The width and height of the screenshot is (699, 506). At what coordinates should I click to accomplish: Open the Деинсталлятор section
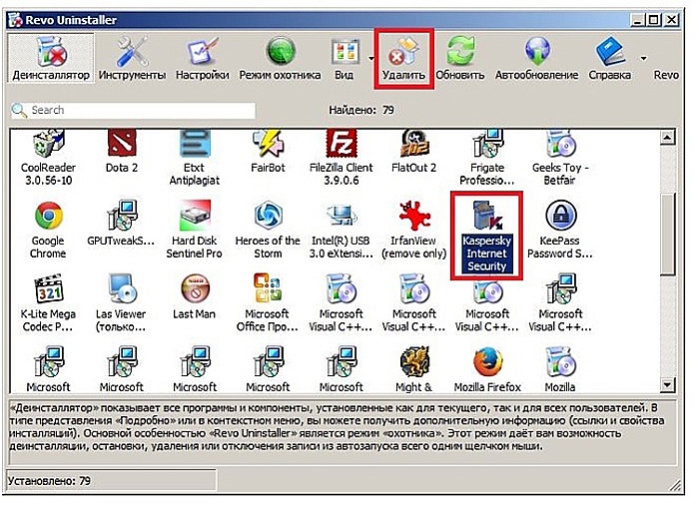(51, 58)
